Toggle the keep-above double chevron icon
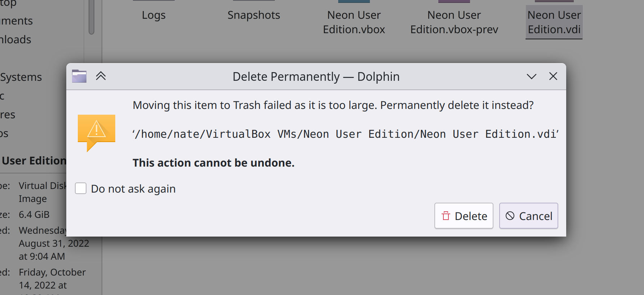Image resolution: width=644 pixels, height=295 pixels. pyautogui.click(x=101, y=76)
